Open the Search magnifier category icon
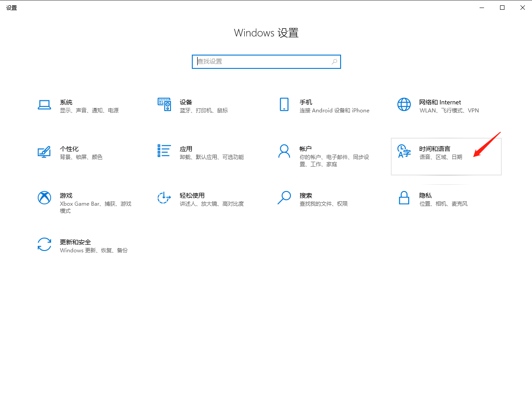532x414 pixels. [x=284, y=198]
